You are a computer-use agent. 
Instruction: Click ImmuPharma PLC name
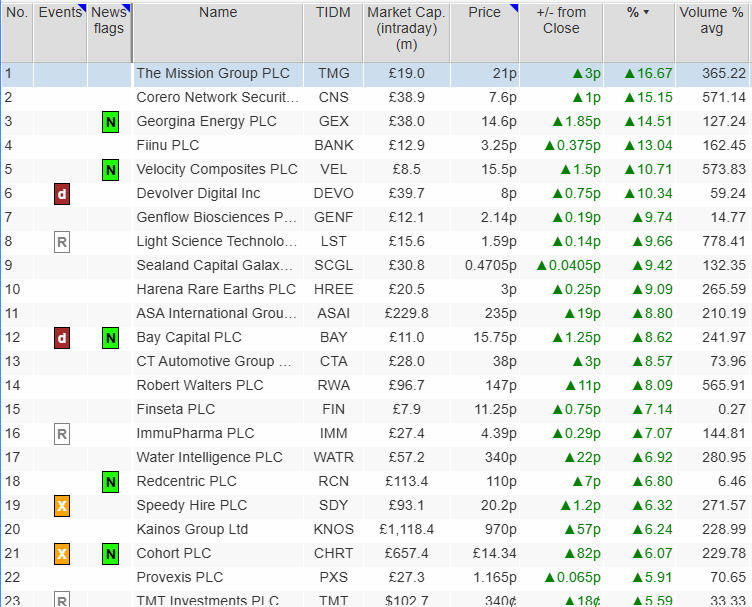point(195,433)
